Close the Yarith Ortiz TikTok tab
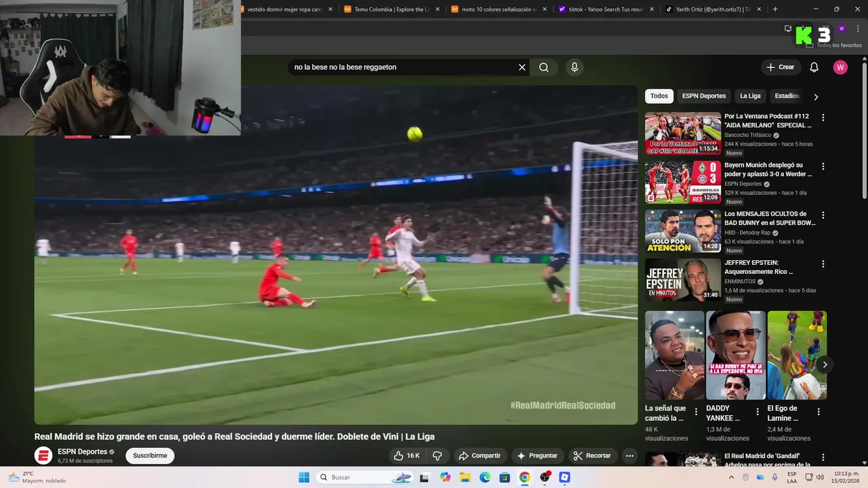Image resolution: width=868 pixels, height=488 pixels. pos(759,9)
